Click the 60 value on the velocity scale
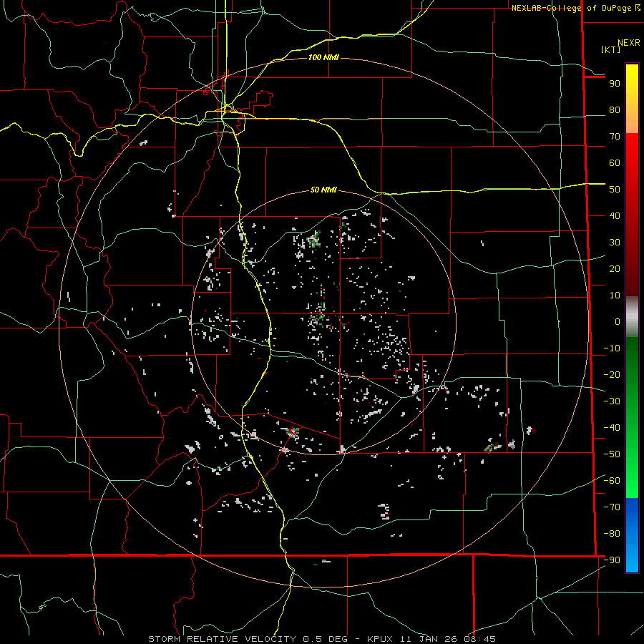 pos(615,163)
